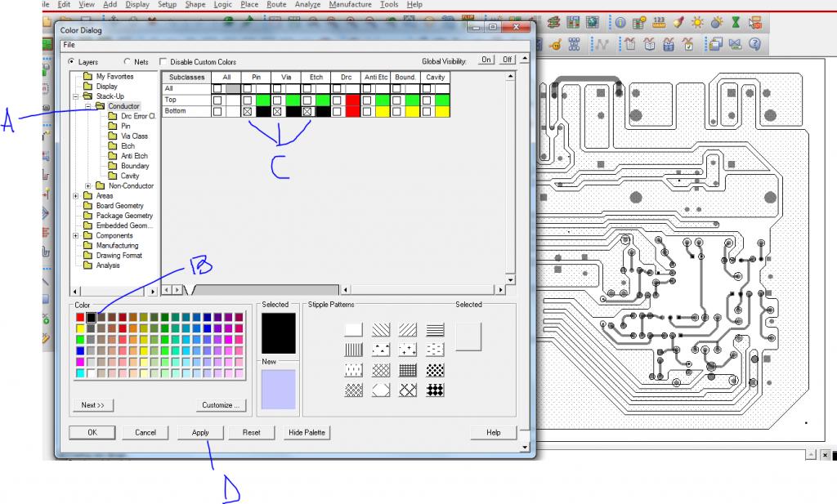837x504 pixels.
Task: Click the help question mark toolbar icon
Action: (754, 44)
